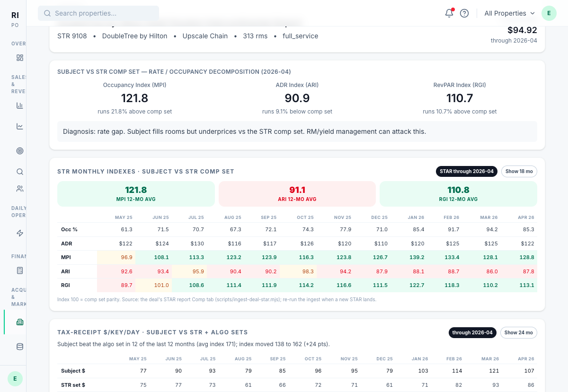This screenshot has height=392, width=568.
Task: Click the STAR through 2026-04 badge
Action: pyautogui.click(x=466, y=171)
